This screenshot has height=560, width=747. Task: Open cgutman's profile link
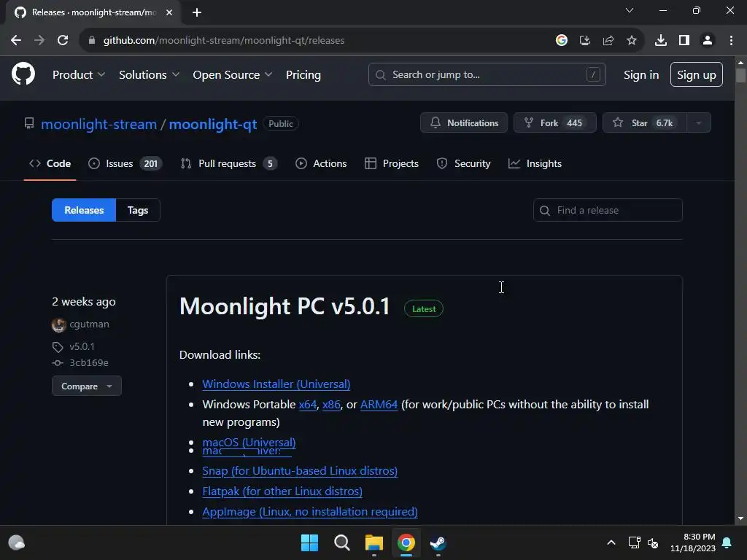(x=89, y=324)
